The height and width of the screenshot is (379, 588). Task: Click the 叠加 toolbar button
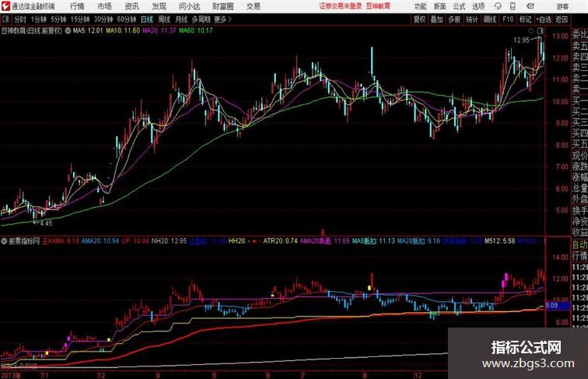click(x=437, y=19)
